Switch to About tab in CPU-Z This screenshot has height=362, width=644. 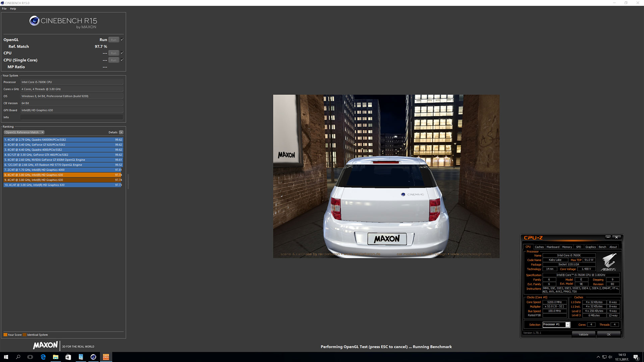coord(613,247)
